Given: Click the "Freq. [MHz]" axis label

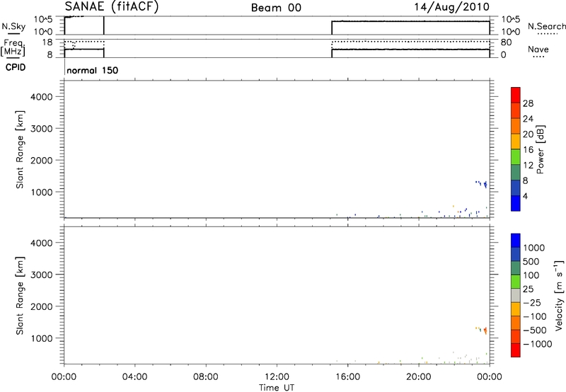Looking at the screenshot, I should [14, 47].
